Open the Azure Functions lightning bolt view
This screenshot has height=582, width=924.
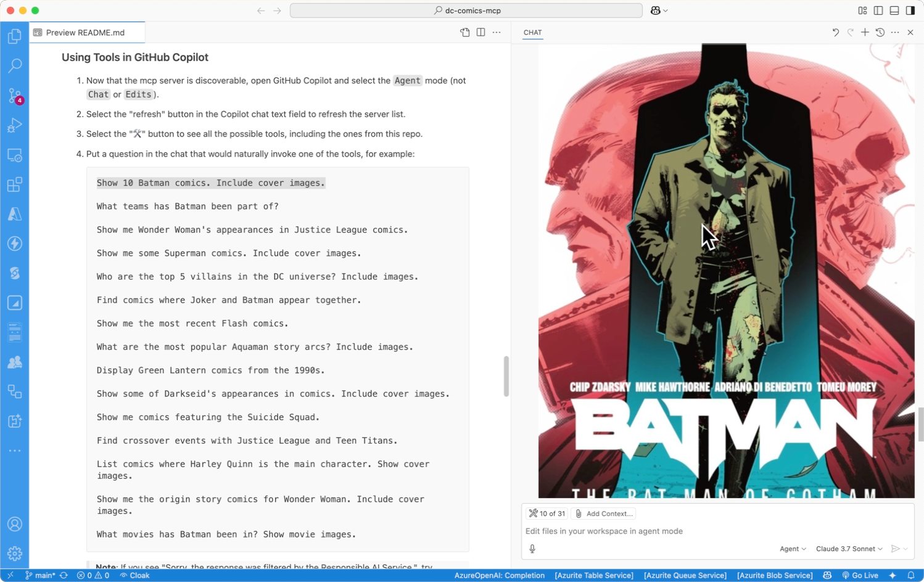pos(15,244)
